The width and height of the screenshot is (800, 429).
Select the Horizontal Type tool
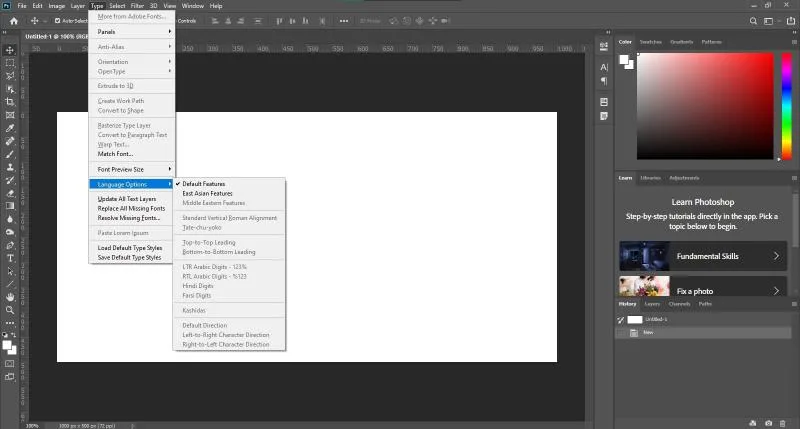pyautogui.click(x=10, y=258)
